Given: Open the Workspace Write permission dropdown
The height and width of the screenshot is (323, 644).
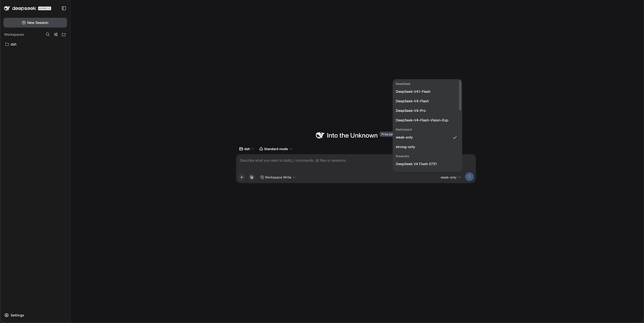Looking at the screenshot, I should [x=278, y=177].
